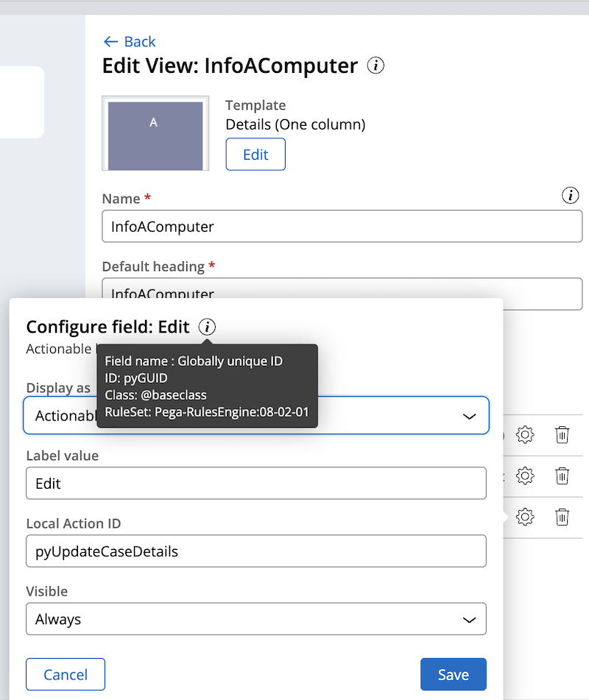
Task: Click info icon beside Edit View title
Action: tap(375, 66)
